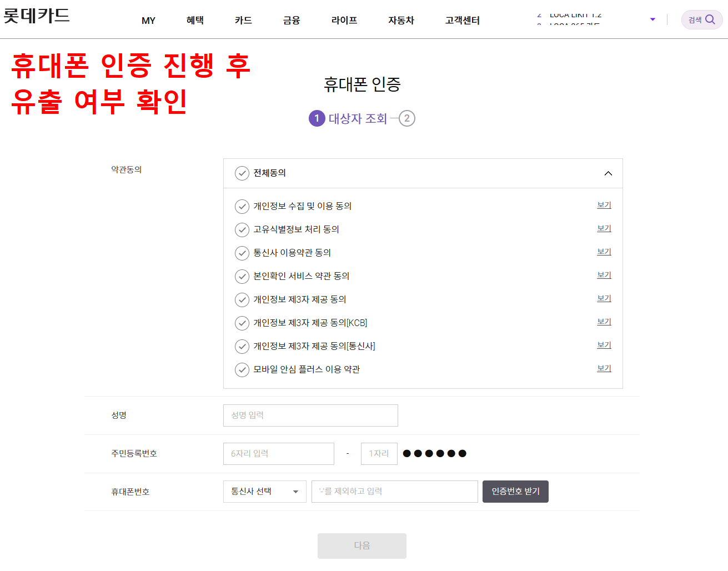
Task: Click the 다음 button
Action: click(x=362, y=545)
